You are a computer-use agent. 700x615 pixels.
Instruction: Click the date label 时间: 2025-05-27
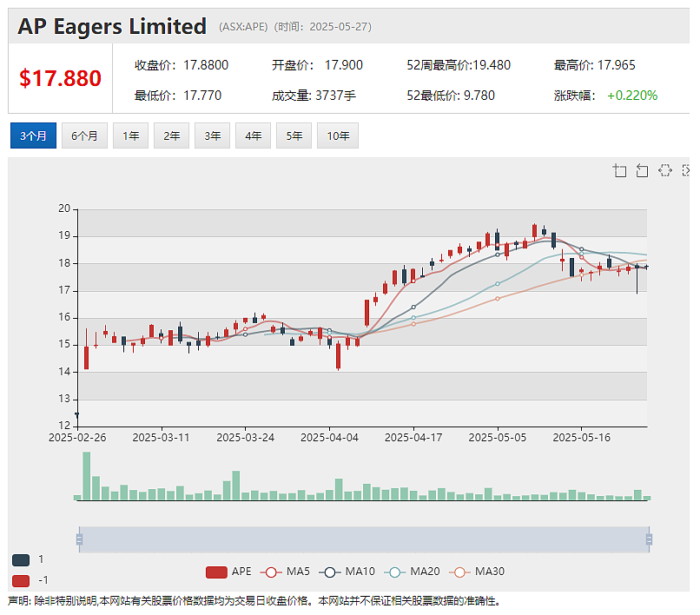[323, 27]
